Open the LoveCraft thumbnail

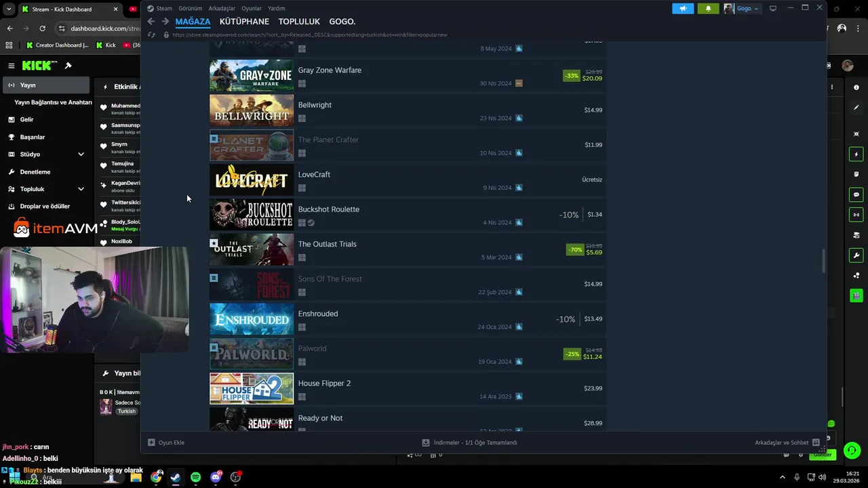[x=252, y=180]
